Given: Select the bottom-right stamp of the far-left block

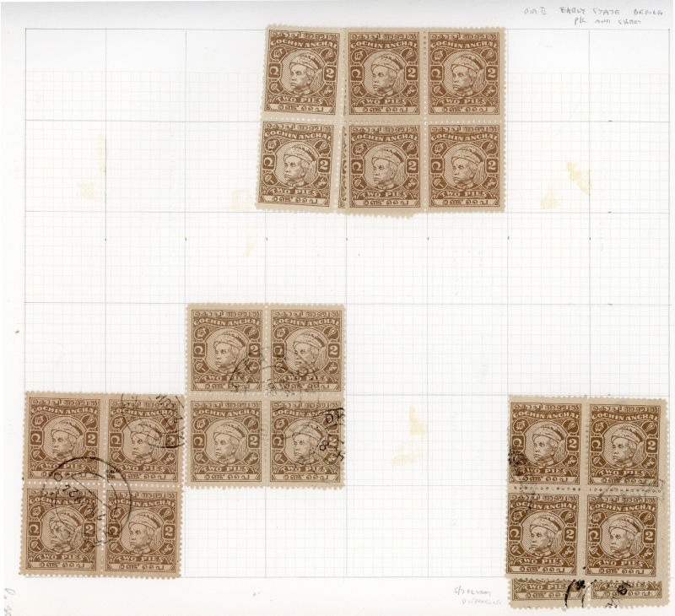Looking at the screenshot, I should point(143,529).
